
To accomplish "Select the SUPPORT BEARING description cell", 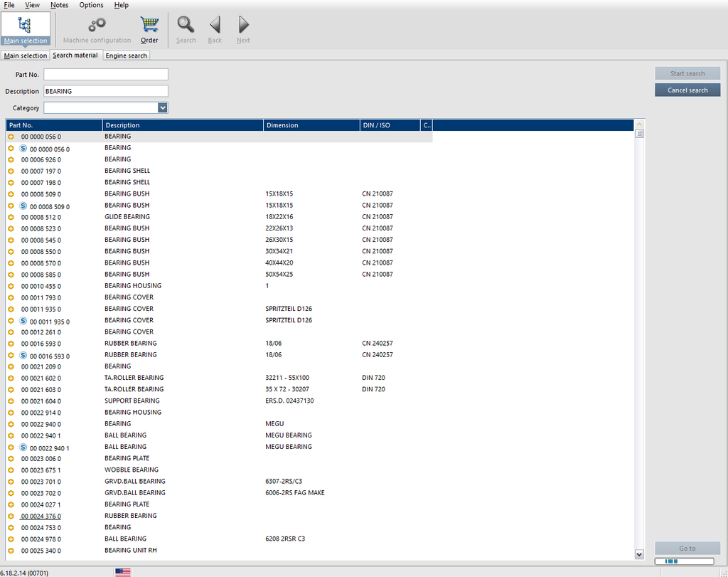I will coord(132,401).
